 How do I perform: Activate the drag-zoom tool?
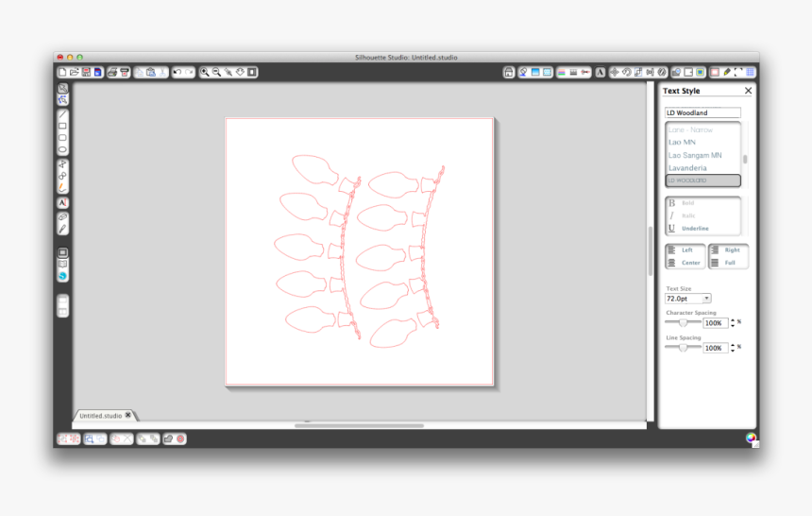(x=228, y=72)
